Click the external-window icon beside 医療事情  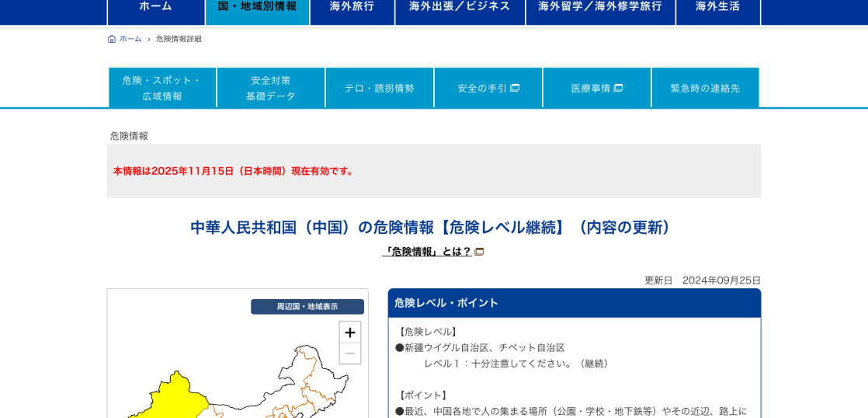pos(618,88)
